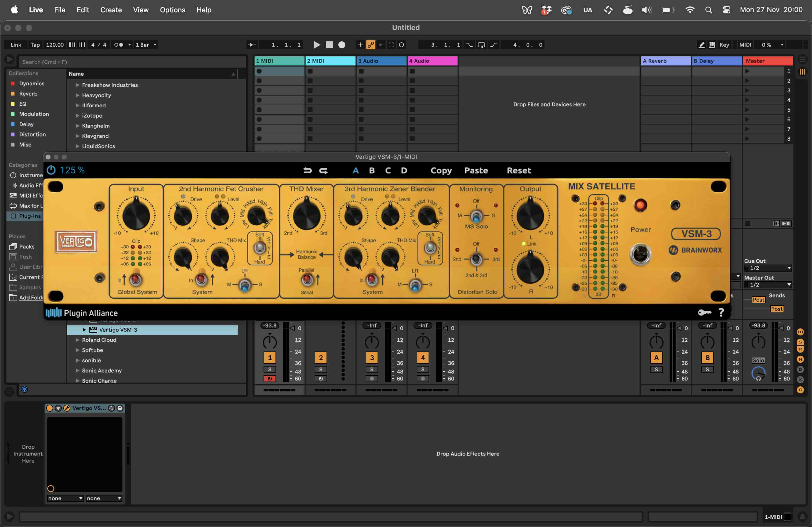Select preset bank D in plugin
The height and width of the screenshot is (527, 812).
(x=404, y=170)
